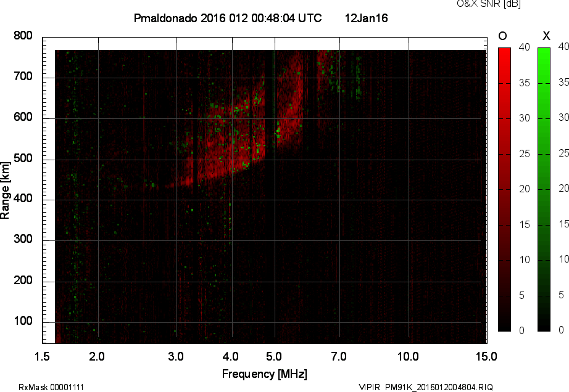Click the 1.5 MHz frequency tick label
This screenshot has width=569, height=392.
tap(42, 356)
